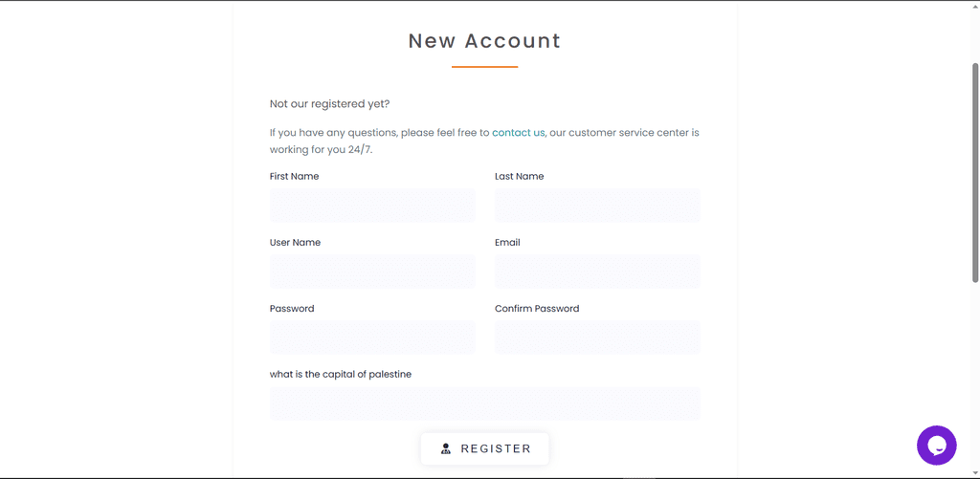Follow the contact us link

518,132
